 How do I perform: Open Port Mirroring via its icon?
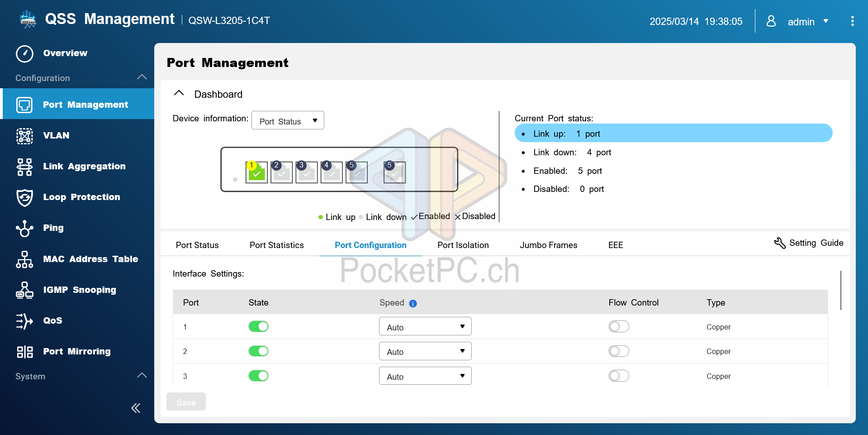[x=24, y=352]
